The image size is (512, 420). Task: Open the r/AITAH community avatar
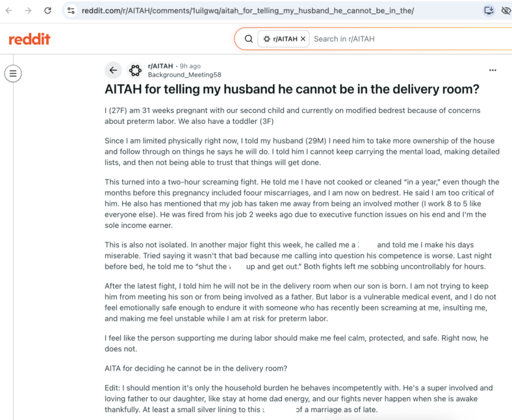135,70
